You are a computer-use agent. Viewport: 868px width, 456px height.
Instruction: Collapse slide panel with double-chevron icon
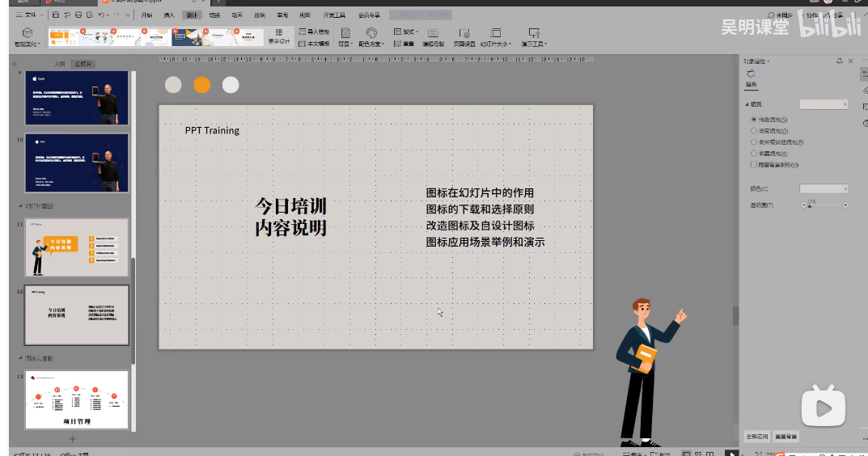15,64
